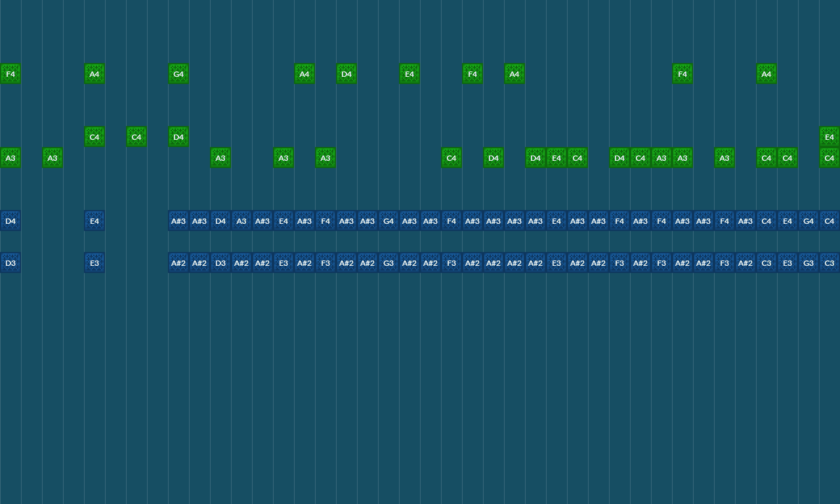Click the second A3 note from the left
The image size is (840, 504).
tap(52, 157)
